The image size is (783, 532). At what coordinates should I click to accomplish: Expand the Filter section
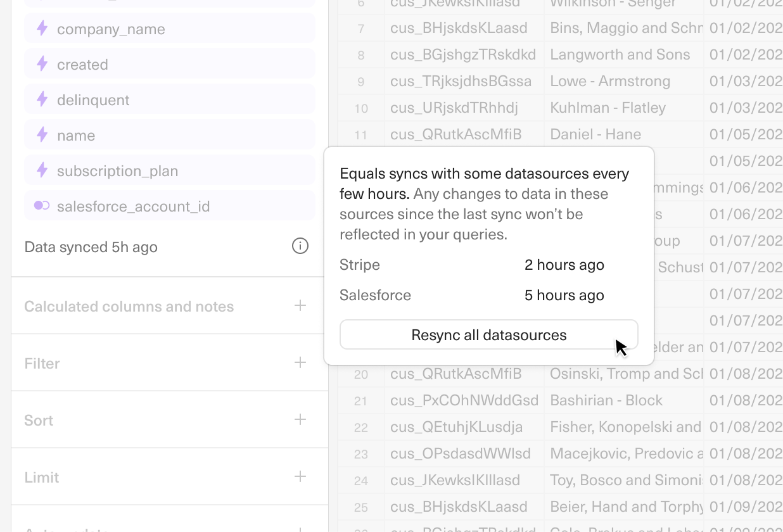(300, 363)
